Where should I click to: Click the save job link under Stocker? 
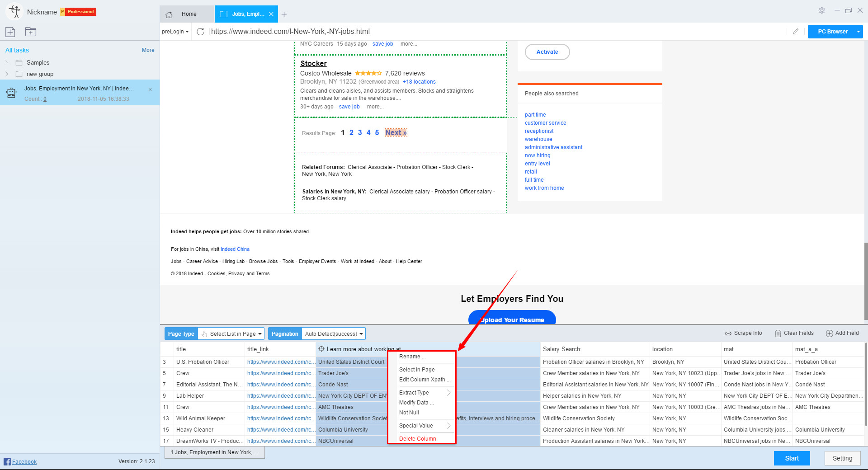(349, 107)
